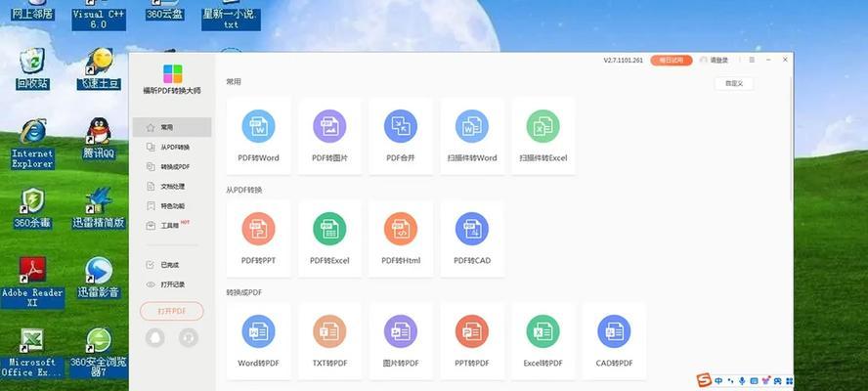The width and height of the screenshot is (868, 391).
Task: Select the 回收站 Recycle Bin desktop icon
Action: 32,68
